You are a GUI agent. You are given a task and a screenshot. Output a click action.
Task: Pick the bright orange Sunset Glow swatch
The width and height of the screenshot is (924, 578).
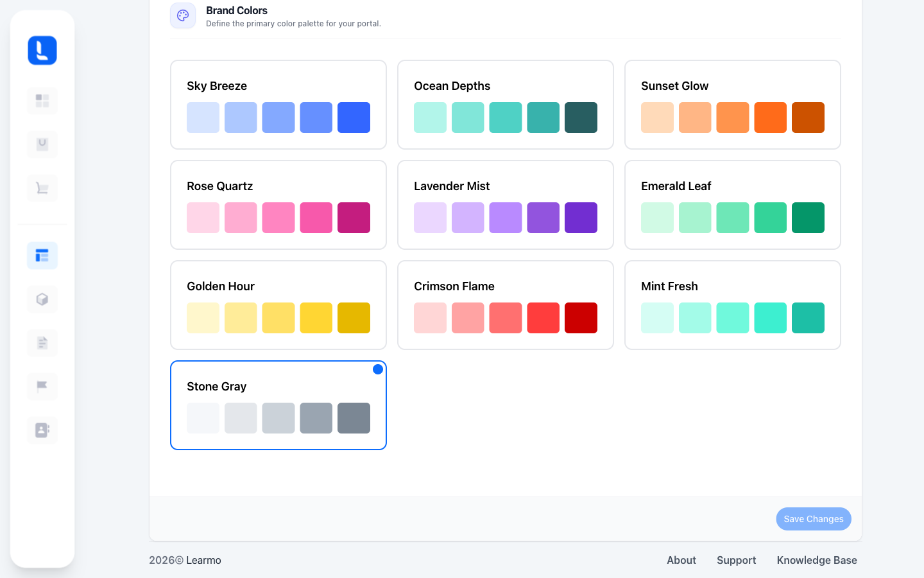tap(771, 118)
